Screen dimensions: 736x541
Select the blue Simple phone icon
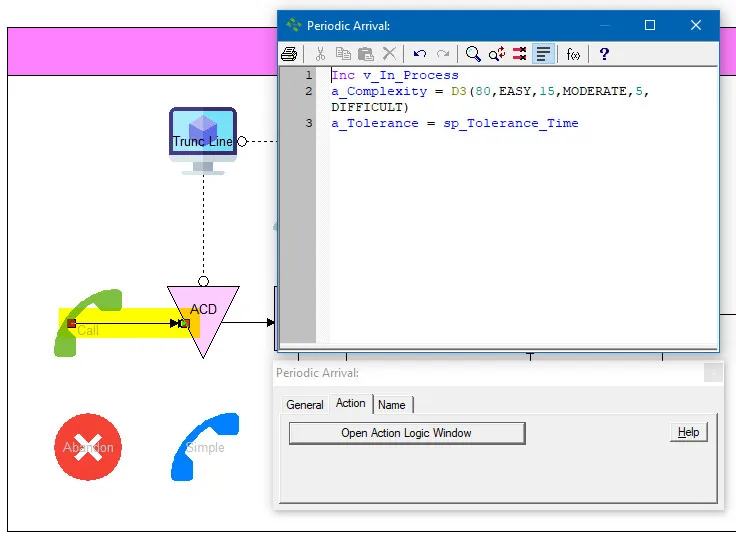pyautogui.click(x=205, y=447)
